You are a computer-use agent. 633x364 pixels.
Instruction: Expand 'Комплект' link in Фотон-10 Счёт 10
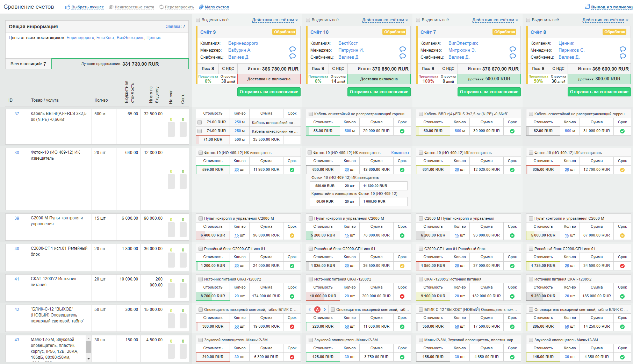click(400, 153)
